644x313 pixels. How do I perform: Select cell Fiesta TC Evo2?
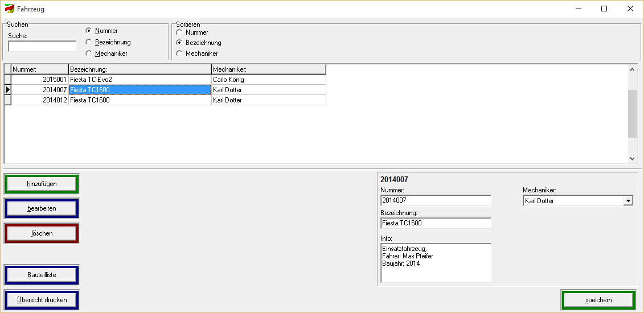click(x=140, y=80)
